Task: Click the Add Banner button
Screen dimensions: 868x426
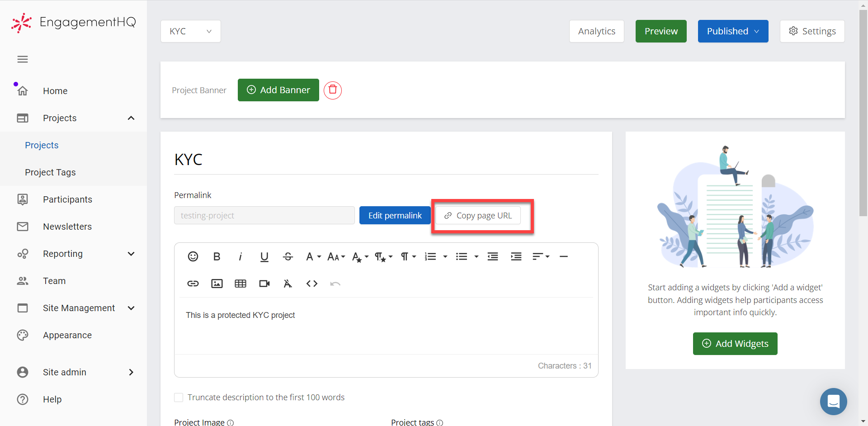Action: (278, 90)
